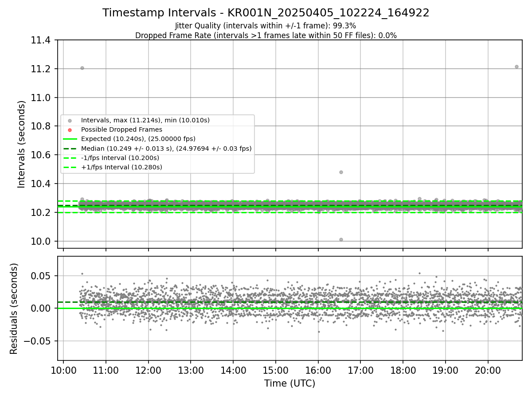Click the outlier point near 11.2s at 10:25
Screen dimensions: 532x399
pyautogui.click(x=82, y=68)
